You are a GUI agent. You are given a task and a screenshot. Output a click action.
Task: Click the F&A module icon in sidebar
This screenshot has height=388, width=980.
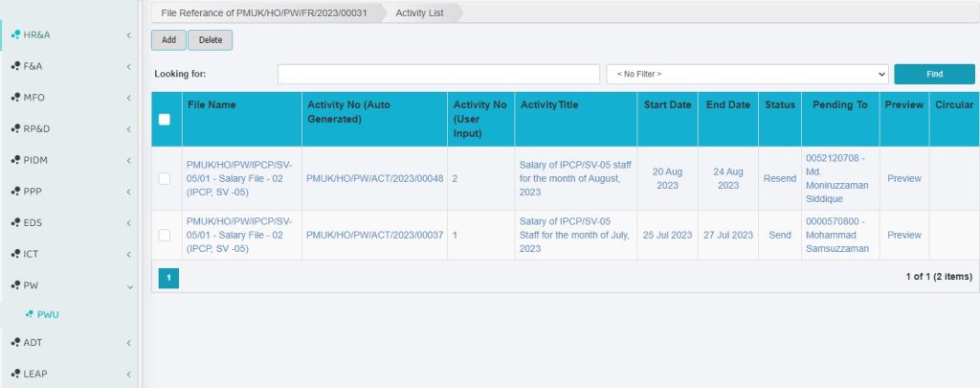[x=13, y=66]
